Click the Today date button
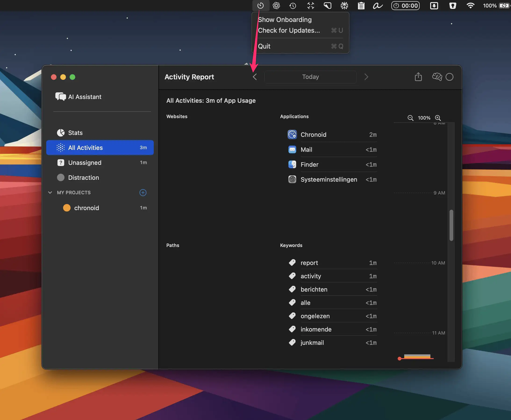 tap(310, 77)
